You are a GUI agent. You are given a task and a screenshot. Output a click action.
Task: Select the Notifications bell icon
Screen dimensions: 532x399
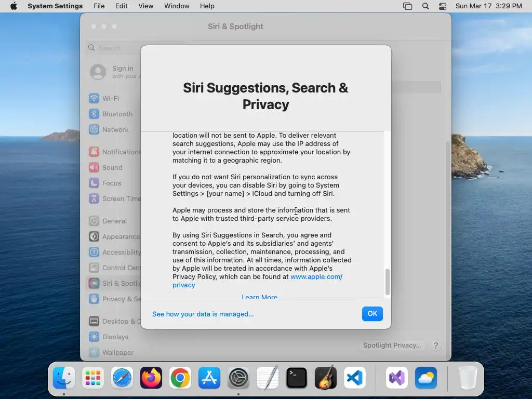coord(94,152)
